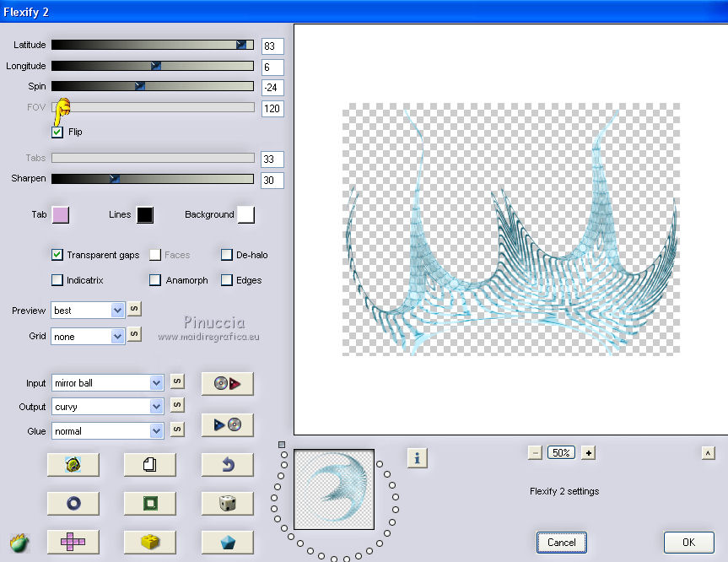
Task: Enable the Anamorph checkbox
Action: [x=155, y=280]
